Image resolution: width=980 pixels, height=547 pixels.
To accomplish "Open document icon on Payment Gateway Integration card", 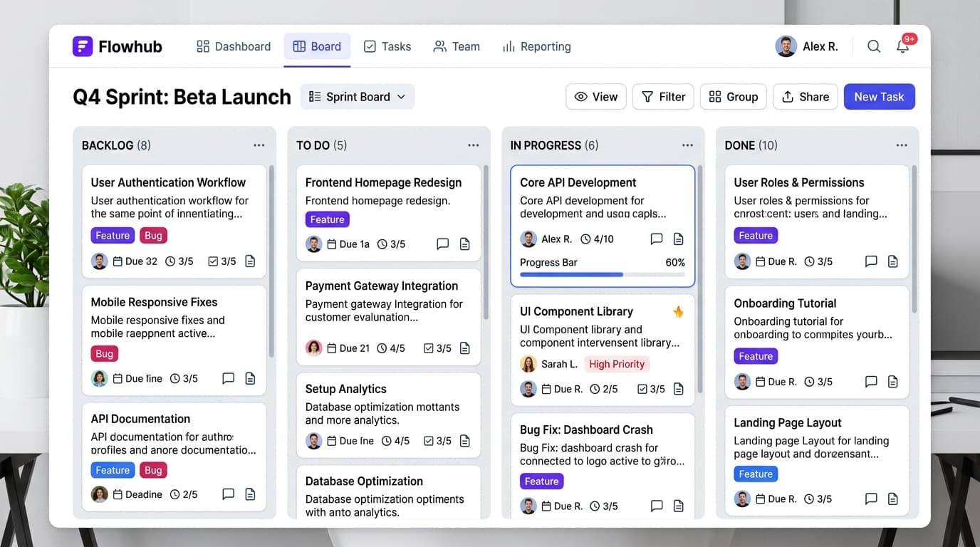I will pos(464,348).
